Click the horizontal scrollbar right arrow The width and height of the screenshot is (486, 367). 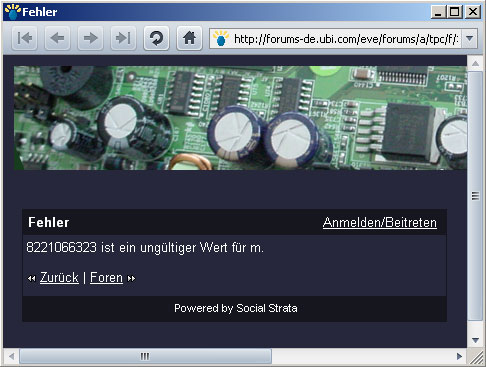coord(459,356)
